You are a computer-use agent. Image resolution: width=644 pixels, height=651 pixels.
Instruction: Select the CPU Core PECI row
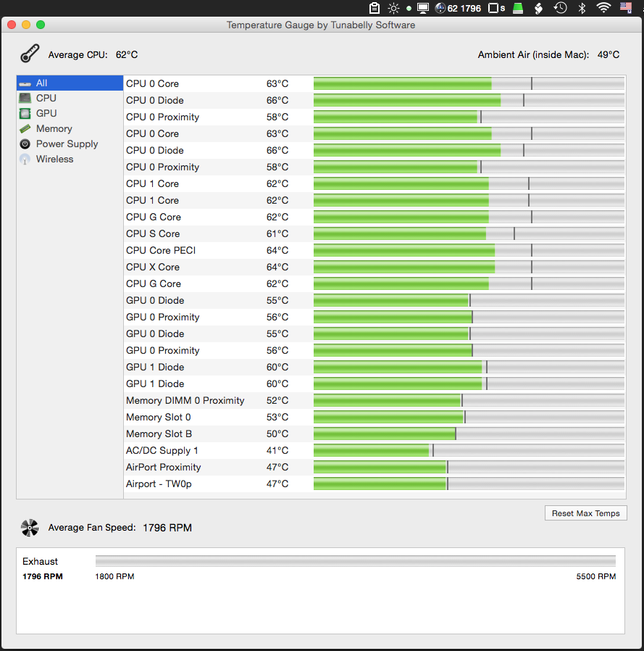pos(375,250)
